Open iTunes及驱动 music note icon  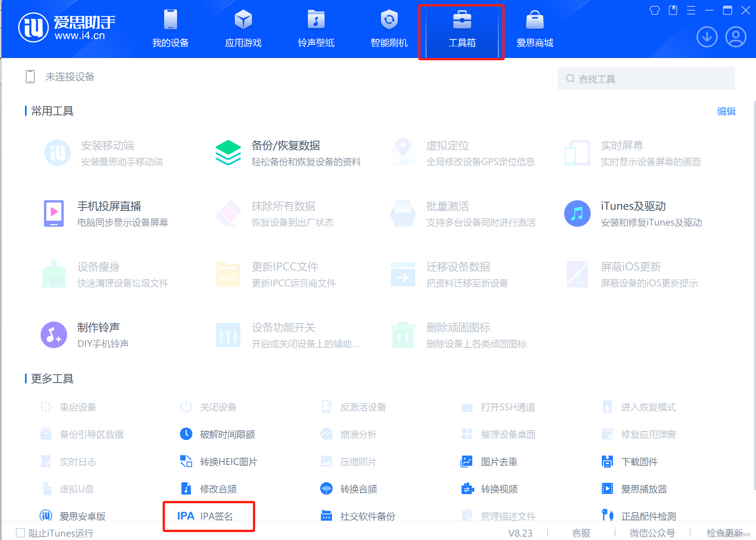click(x=577, y=213)
